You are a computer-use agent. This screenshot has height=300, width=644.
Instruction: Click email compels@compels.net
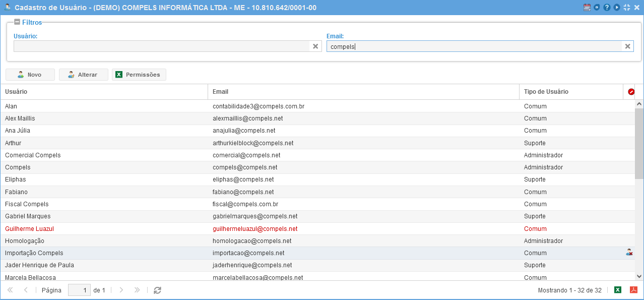[x=245, y=167]
